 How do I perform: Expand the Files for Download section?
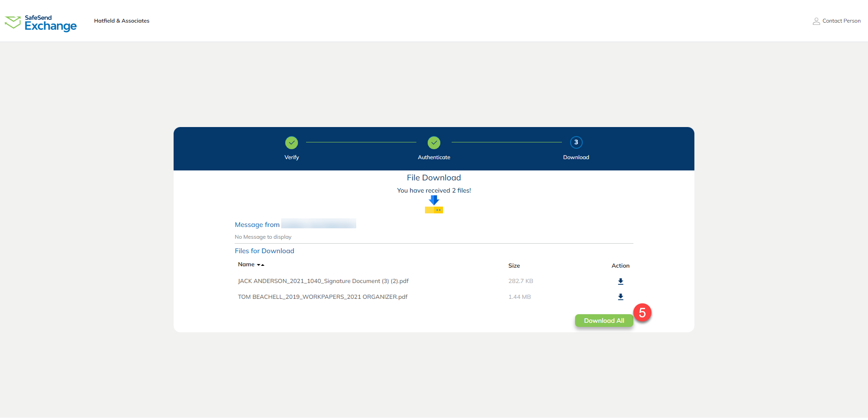[264, 250]
